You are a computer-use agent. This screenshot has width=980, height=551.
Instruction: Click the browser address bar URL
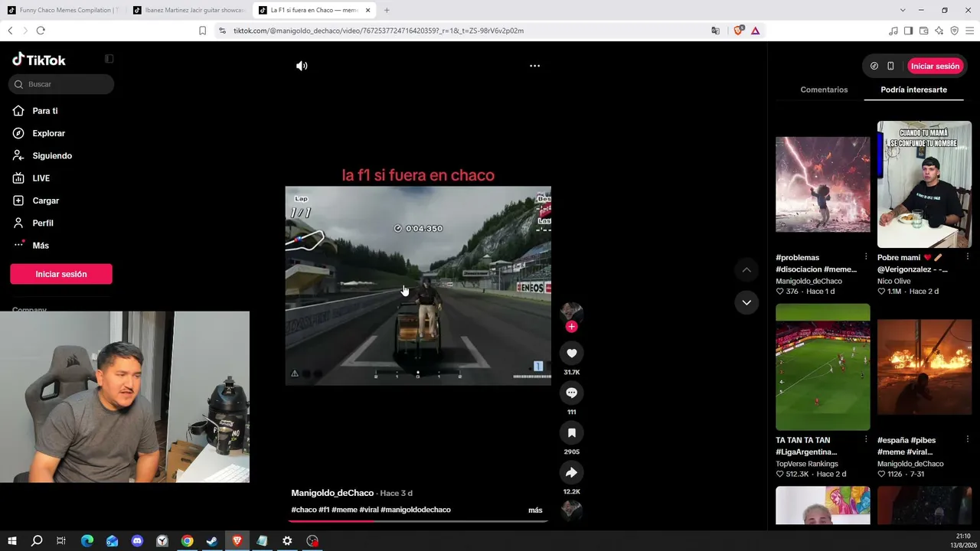pyautogui.click(x=378, y=31)
